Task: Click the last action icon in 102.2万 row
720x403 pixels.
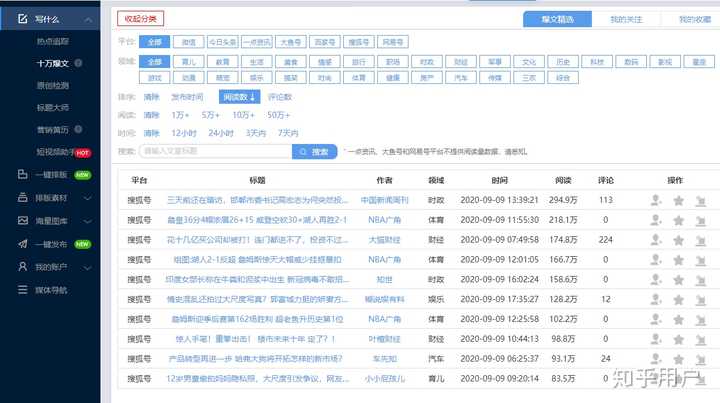Action: [700, 319]
